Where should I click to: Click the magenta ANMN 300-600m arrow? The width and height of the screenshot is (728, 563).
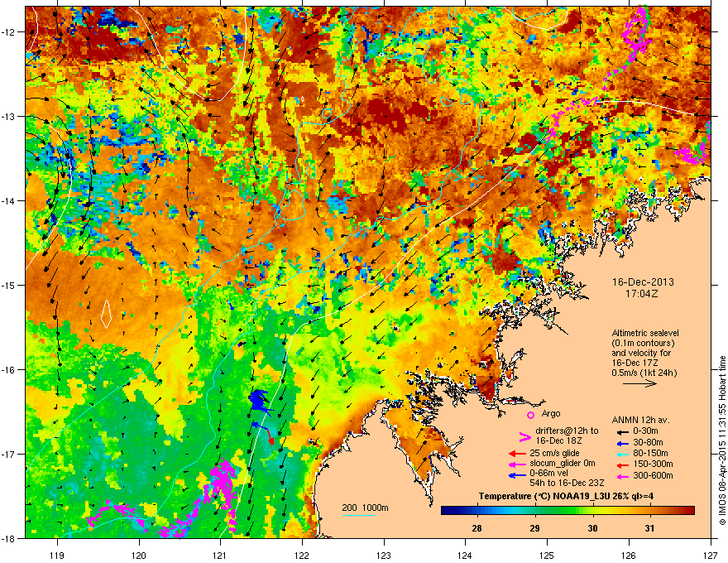[x=621, y=476]
